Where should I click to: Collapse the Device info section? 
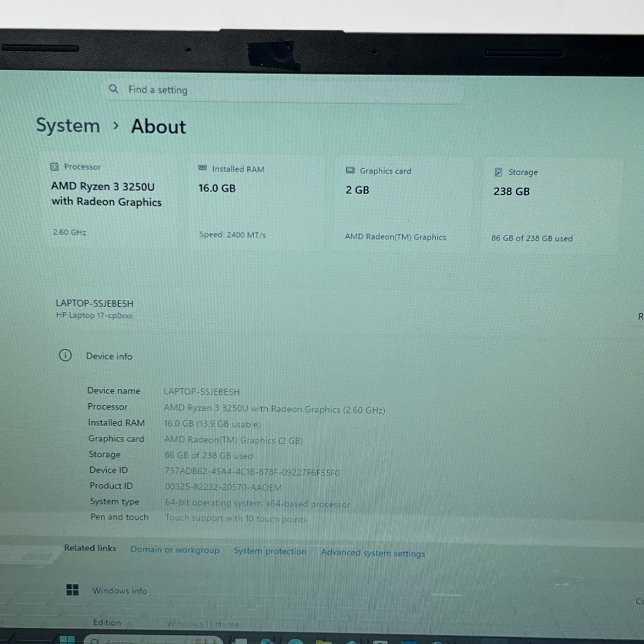109,356
